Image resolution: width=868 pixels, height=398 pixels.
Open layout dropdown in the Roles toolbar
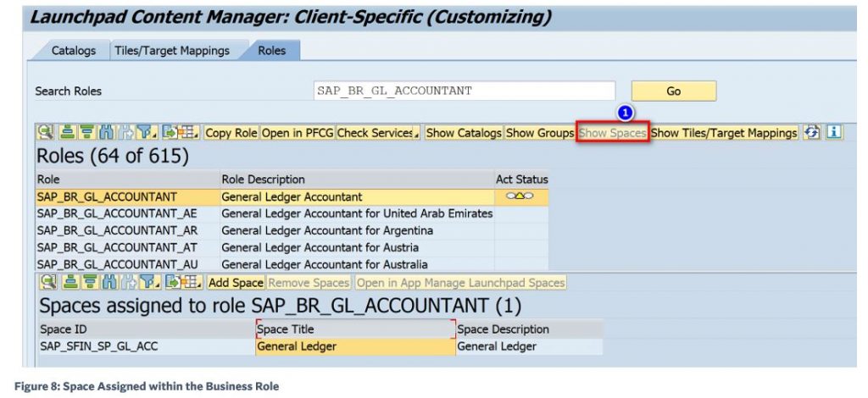tap(189, 132)
